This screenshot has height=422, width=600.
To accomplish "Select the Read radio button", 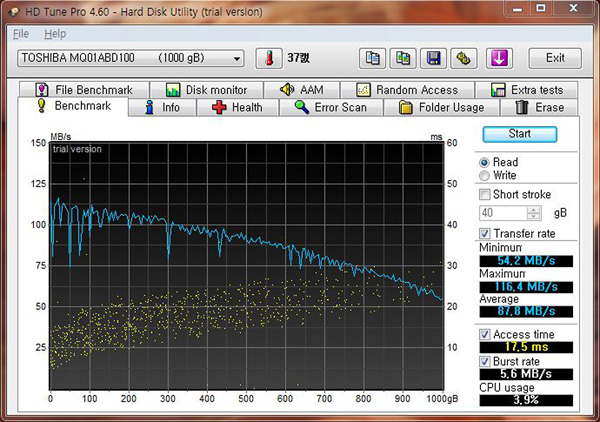I will (484, 163).
